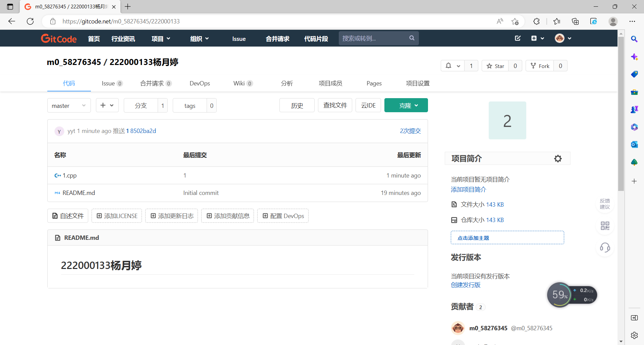This screenshot has height=345, width=644.
Task: Click the 反馈建议 feedback button
Action: click(605, 204)
